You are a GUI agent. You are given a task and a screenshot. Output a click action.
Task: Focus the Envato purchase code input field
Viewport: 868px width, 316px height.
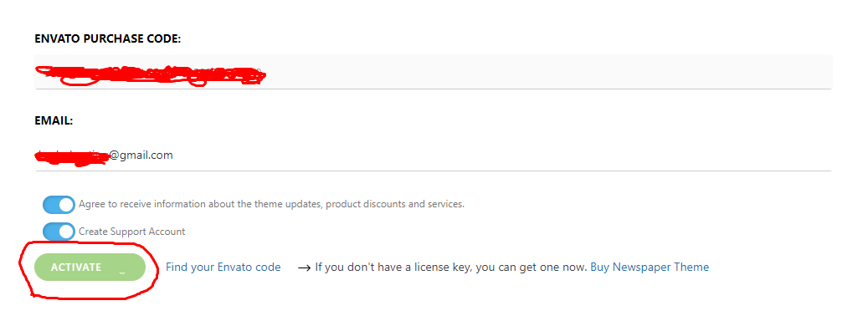pyautogui.click(x=433, y=72)
